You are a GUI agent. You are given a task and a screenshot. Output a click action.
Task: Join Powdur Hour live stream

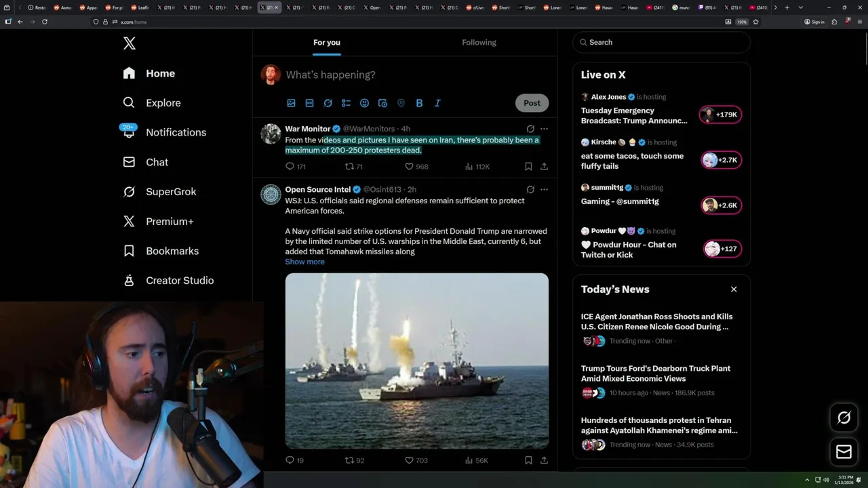[x=629, y=250]
